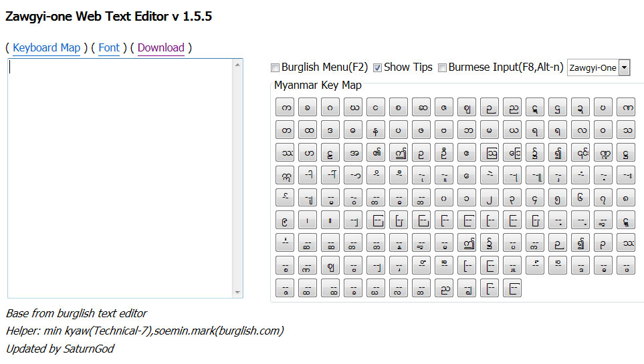This screenshot has width=644, height=364.
Task: Open the Zawgyi-One font dropdown
Action: [x=599, y=67]
